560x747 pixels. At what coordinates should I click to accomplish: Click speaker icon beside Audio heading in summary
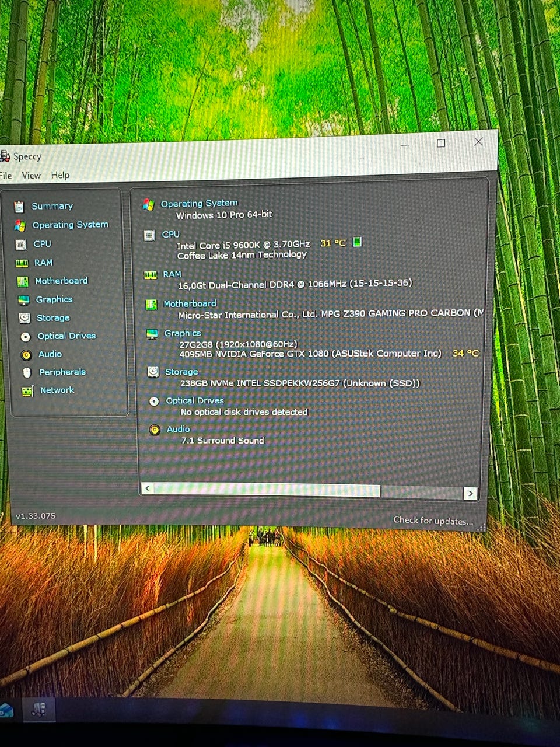coord(155,430)
